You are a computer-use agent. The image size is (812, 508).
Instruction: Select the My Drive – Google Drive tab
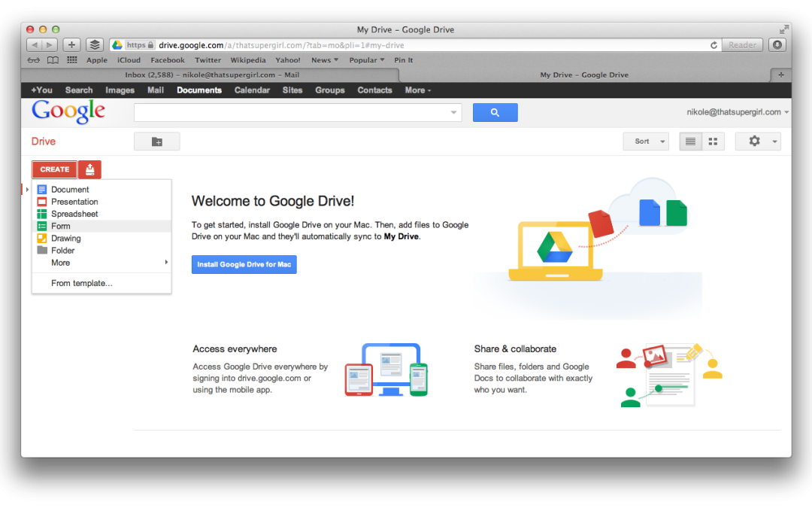tap(585, 75)
